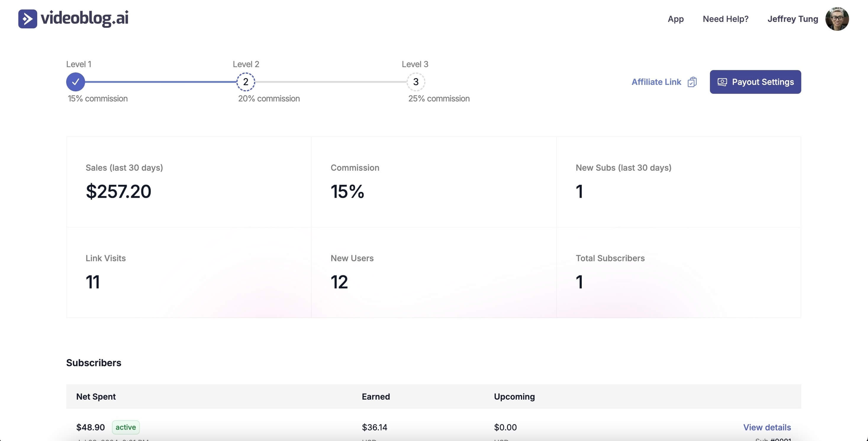Click the Level 1 completed checkmark circle
Image resolution: width=868 pixels, height=441 pixels.
75,82
